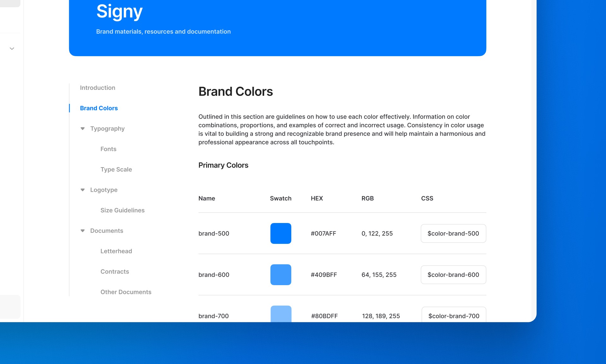606x364 pixels.
Task: Open the Contracts page
Action: (115, 272)
